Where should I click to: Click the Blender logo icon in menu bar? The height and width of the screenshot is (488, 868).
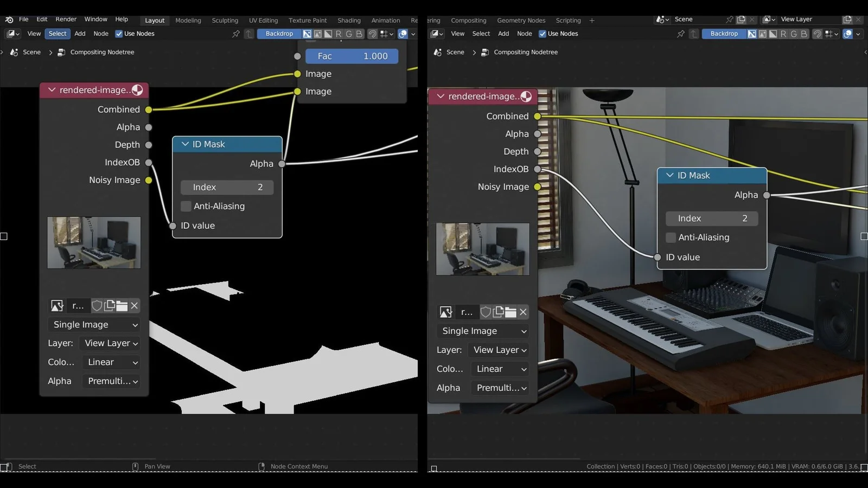click(9, 20)
